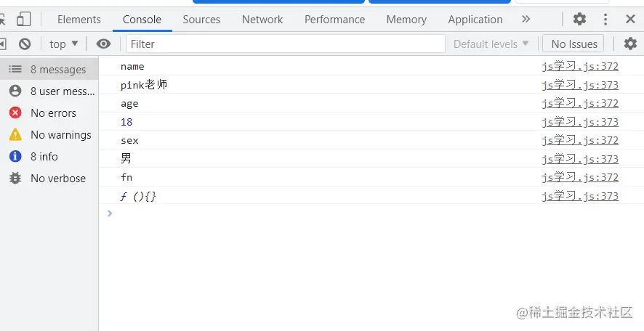Select the 8 info sidebar item
644x331 pixels.
pyautogui.click(x=49, y=156)
